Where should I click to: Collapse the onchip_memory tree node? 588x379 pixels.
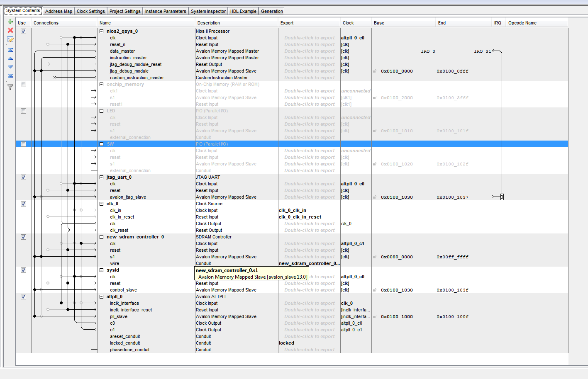[102, 84]
